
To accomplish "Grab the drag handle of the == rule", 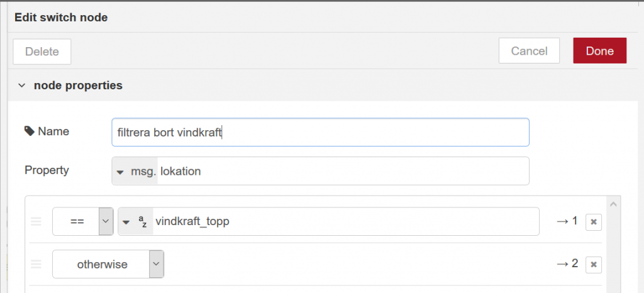I will click(x=36, y=221).
